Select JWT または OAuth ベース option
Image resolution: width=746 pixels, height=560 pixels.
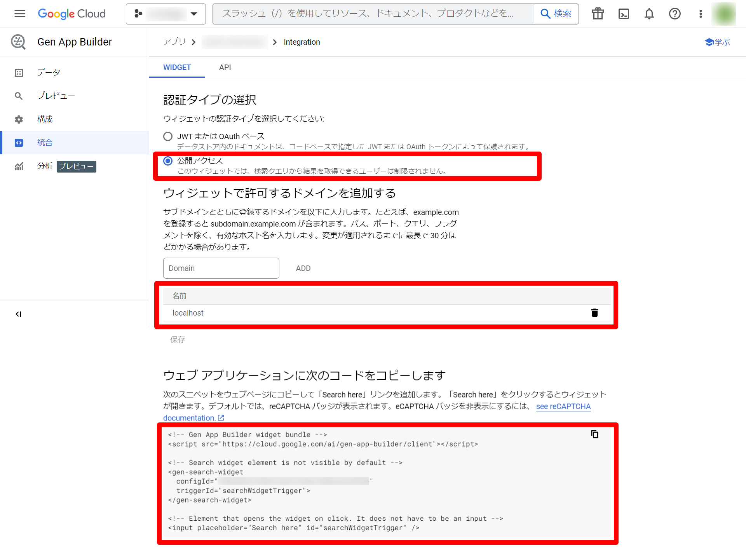pyautogui.click(x=168, y=136)
